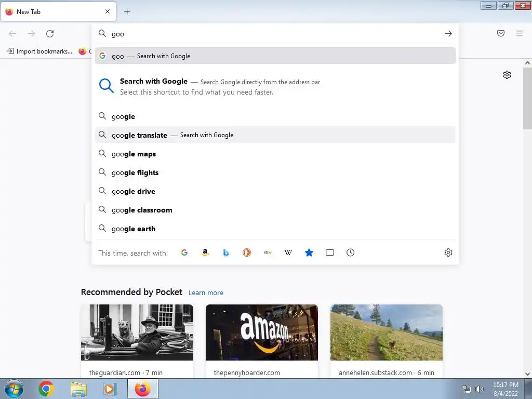Select eBay one-off search icon
Screen dimensions: 532x399
pos(268,252)
